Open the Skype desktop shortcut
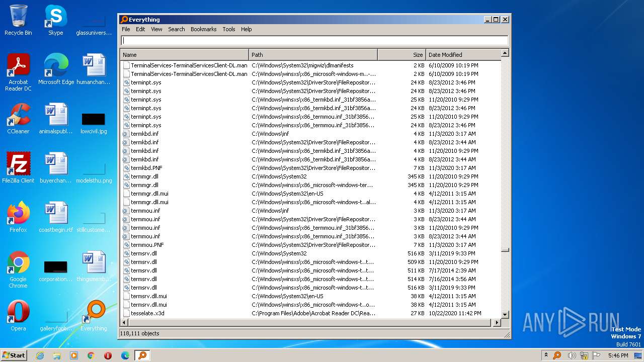The height and width of the screenshot is (362, 644). tap(55, 20)
